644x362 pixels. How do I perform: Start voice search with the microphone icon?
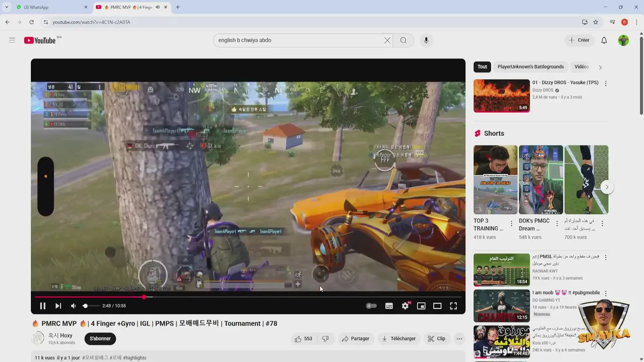pos(426,40)
